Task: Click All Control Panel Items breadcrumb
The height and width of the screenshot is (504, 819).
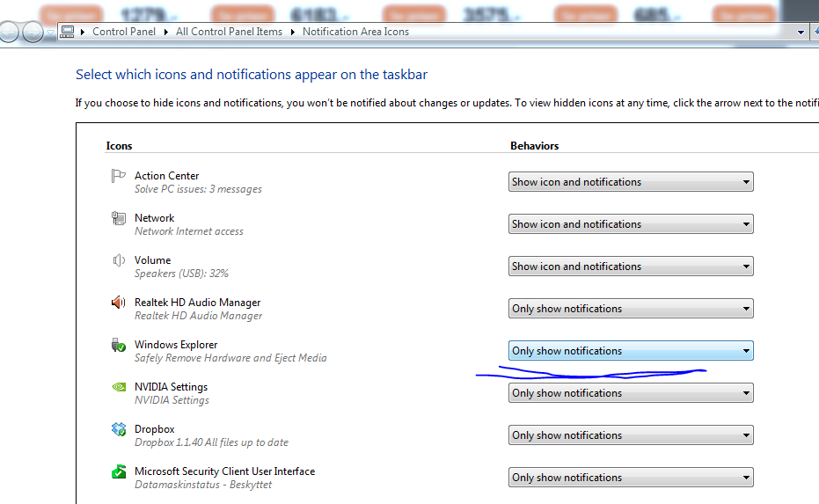Action: [229, 32]
